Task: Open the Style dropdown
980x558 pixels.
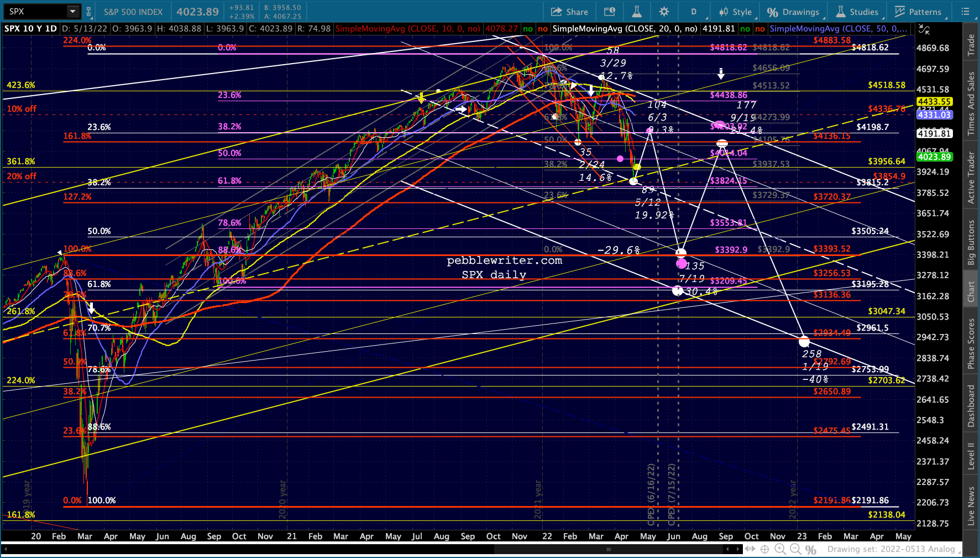Action: coord(735,12)
